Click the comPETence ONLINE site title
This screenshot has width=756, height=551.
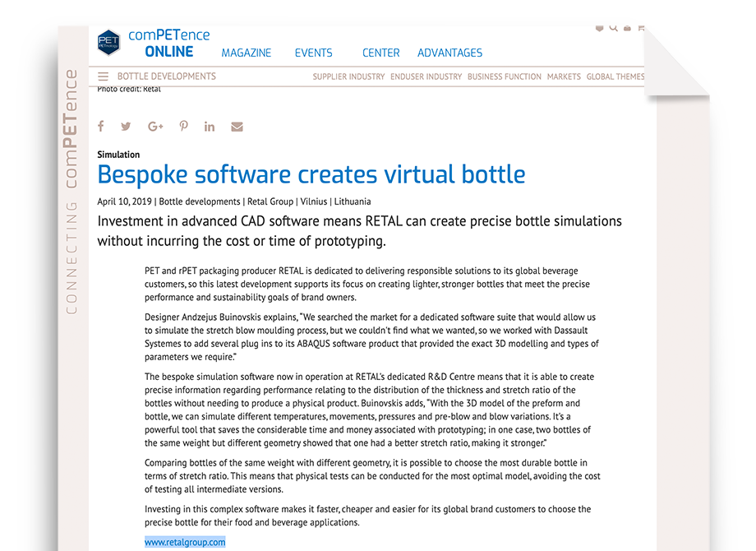pos(168,43)
